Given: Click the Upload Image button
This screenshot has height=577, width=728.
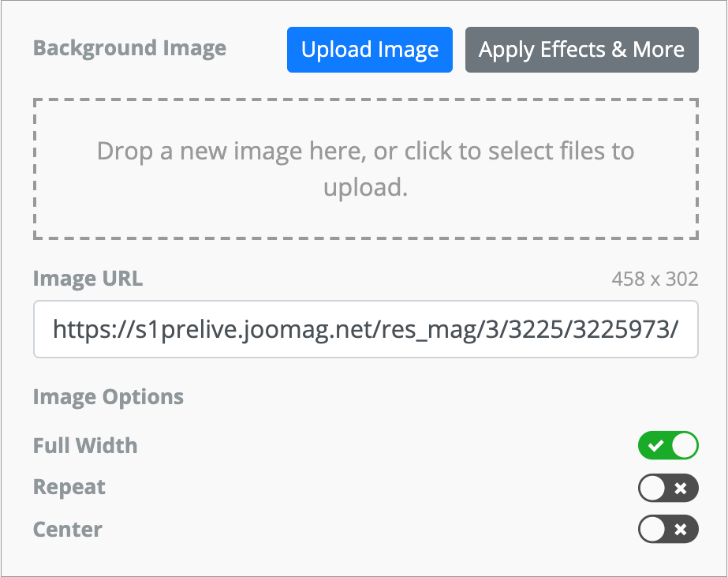Looking at the screenshot, I should tap(369, 50).
